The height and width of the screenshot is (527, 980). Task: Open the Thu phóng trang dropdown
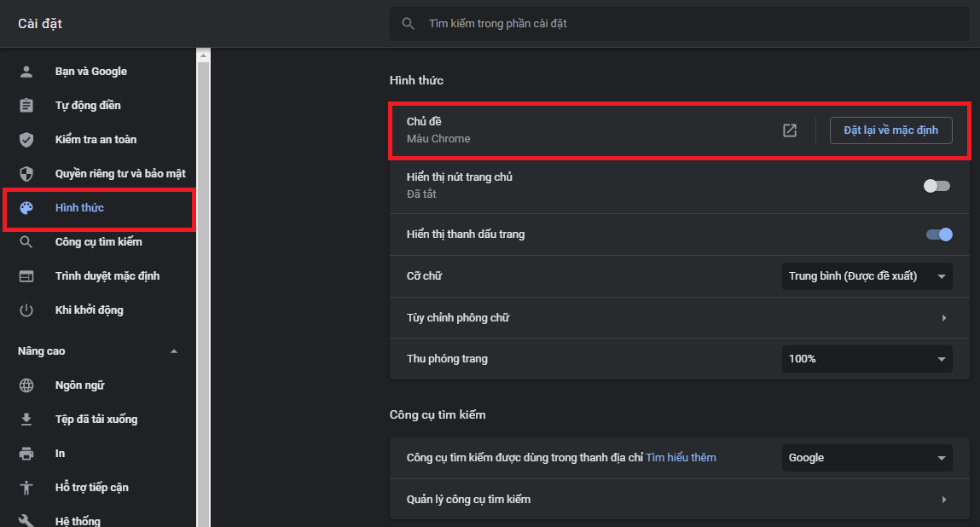pyautogui.click(x=867, y=358)
